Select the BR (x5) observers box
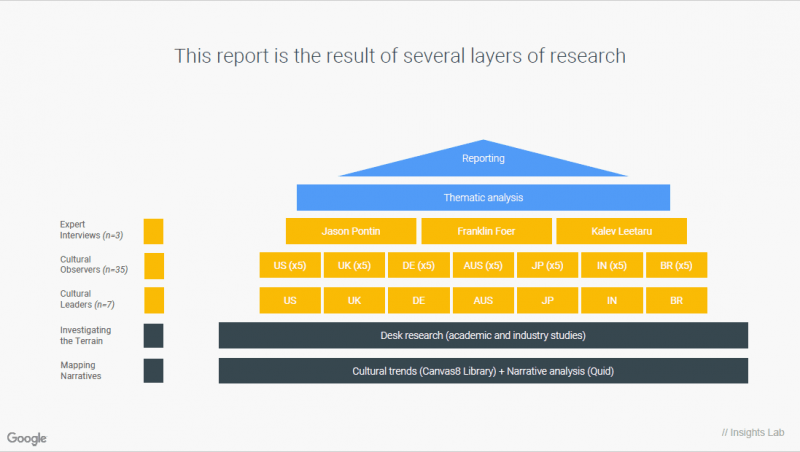Screen dimensions: 800x452 (x=676, y=265)
